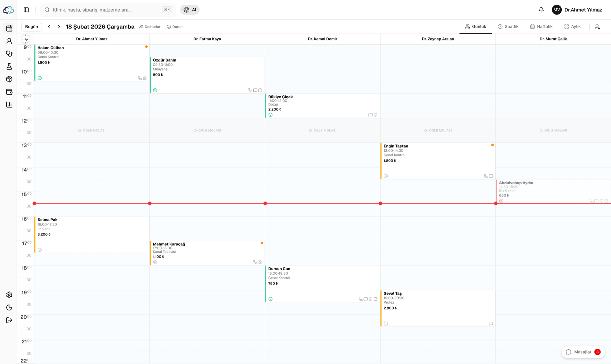The image size is (611, 364).
Task: Toggle the sidebar panel collapse button
Action: [26, 10]
